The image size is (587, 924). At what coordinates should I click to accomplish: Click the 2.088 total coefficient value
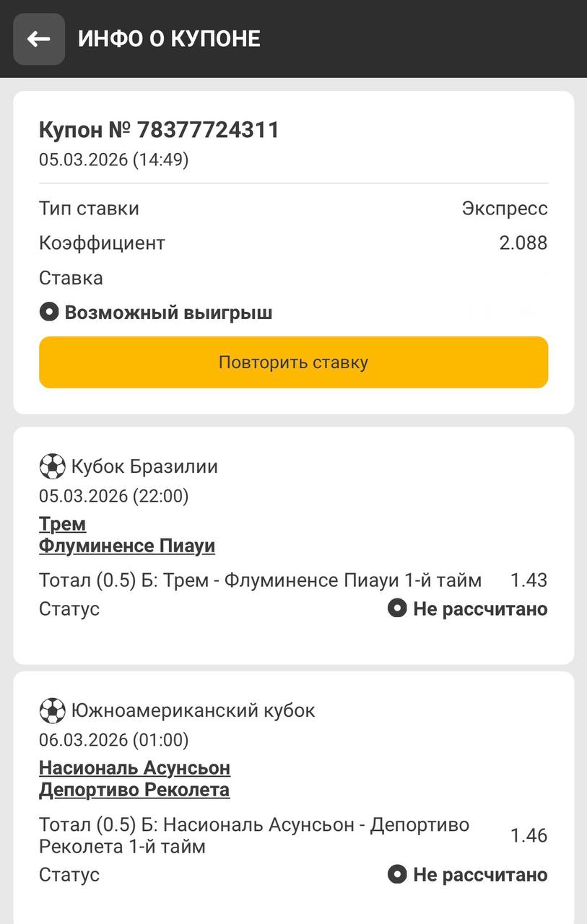(x=523, y=243)
